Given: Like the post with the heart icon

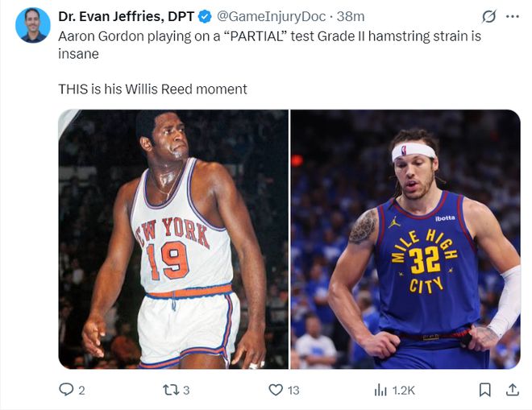Looking at the screenshot, I should [x=276, y=390].
